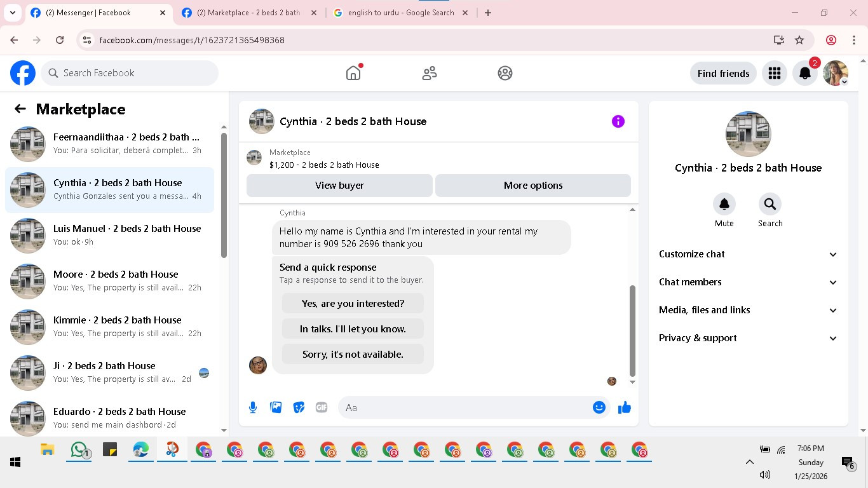The width and height of the screenshot is (868, 488).
Task: Click the More options button
Action: [x=533, y=186]
